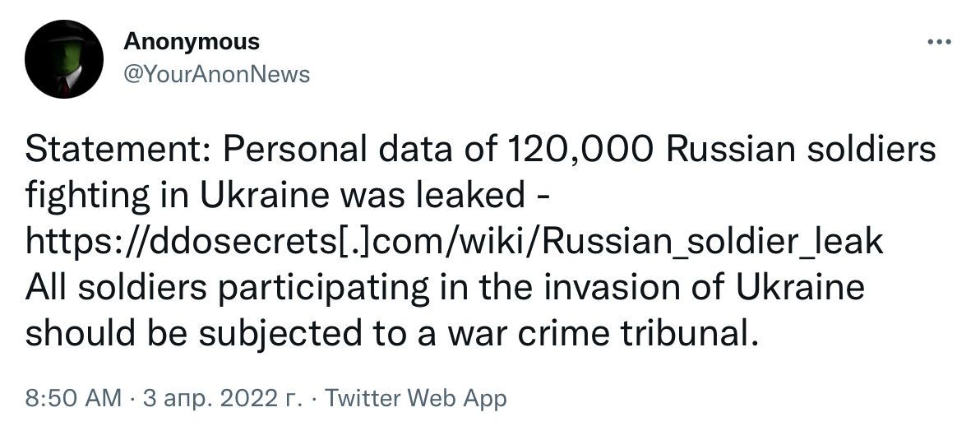Click the 3 апр. 2022 г. date
980x426 pixels.
pyautogui.click(x=222, y=398)
